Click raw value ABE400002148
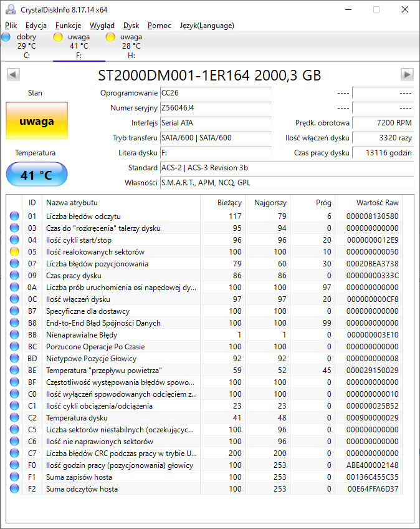 372,465
